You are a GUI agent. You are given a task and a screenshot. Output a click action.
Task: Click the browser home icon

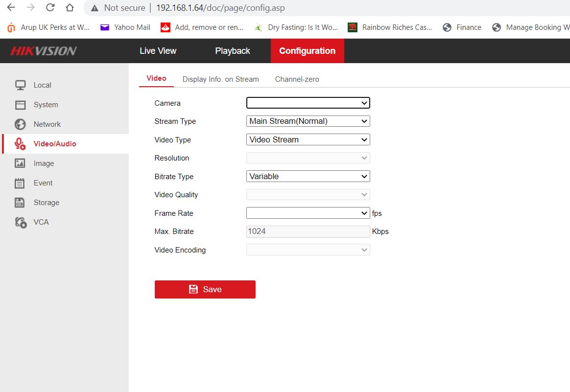(x=70, y=8)
